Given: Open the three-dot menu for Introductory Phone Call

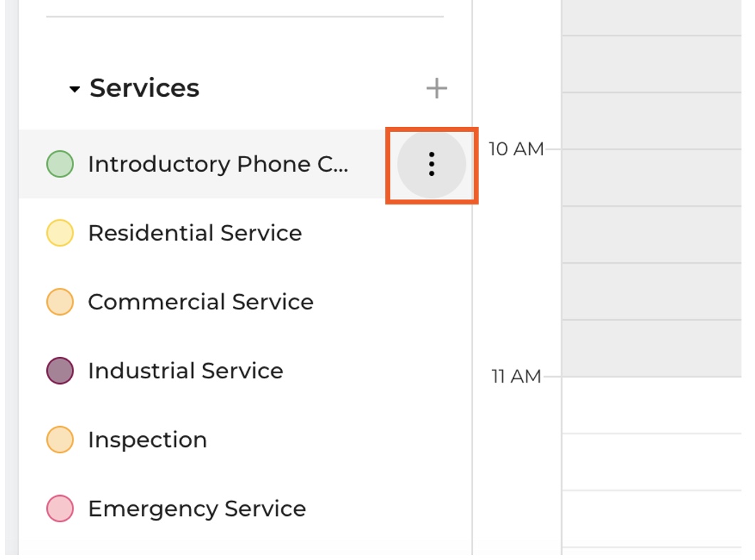Looking at the screenshot, I should 431,165.
